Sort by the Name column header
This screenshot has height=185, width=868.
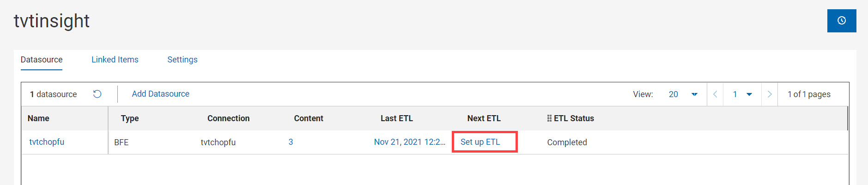click(38, 118)
